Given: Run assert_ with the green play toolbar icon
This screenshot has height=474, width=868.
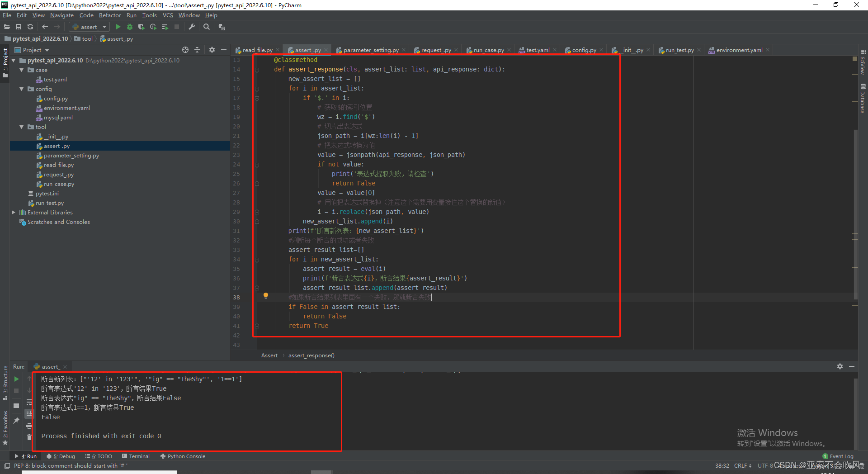Looking at the screenshot, I should 118,27.
